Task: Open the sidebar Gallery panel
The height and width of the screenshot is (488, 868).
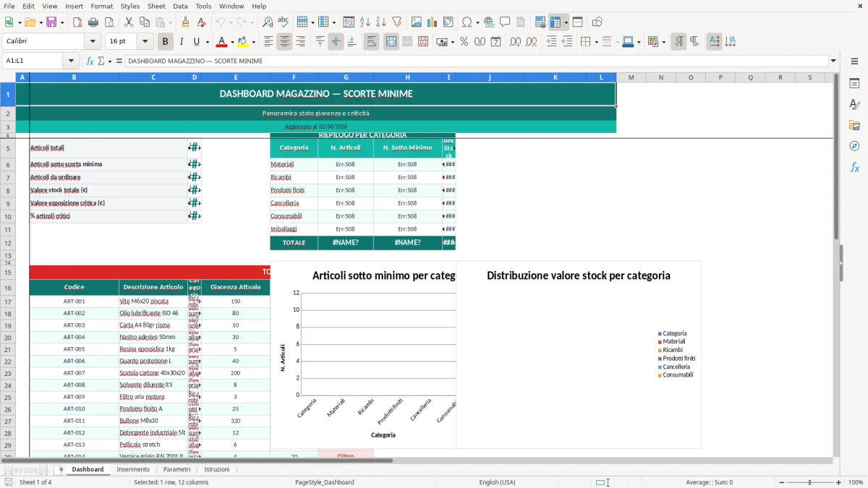Action: click(854, 125)
